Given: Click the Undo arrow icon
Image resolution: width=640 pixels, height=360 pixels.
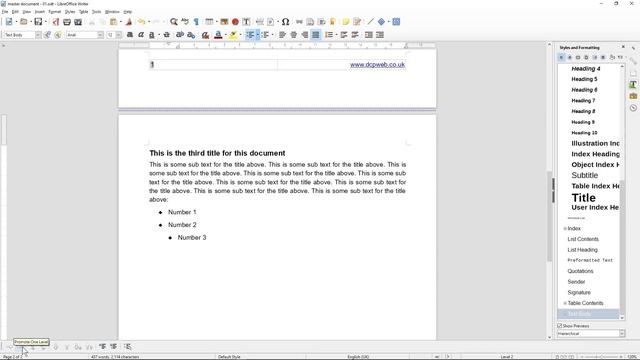Looking at the screenshot, I should click(141, 22).
